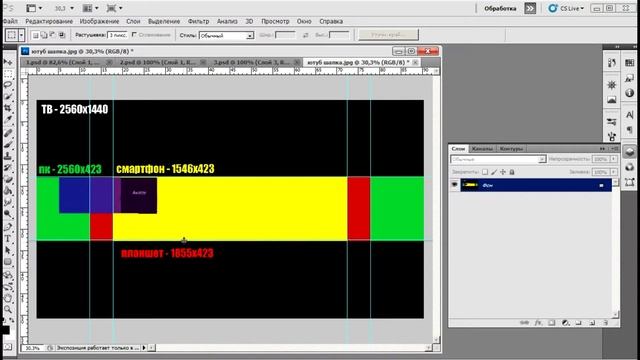Toggle lock transparent pixels box
640x360 pixels.
(485, 172)
